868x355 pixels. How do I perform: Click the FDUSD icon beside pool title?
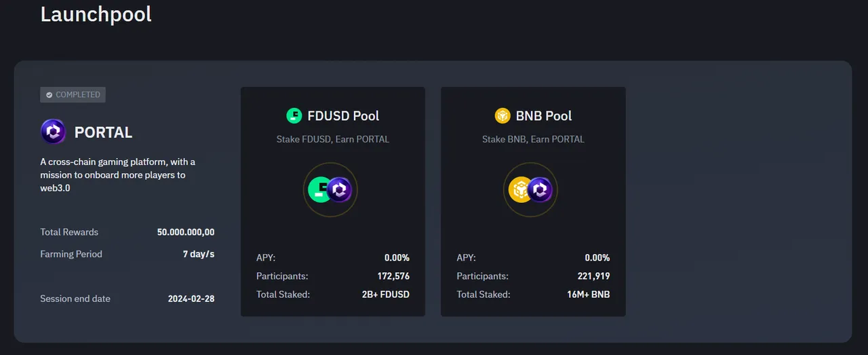pyautogui.click(x=294, y=115)
